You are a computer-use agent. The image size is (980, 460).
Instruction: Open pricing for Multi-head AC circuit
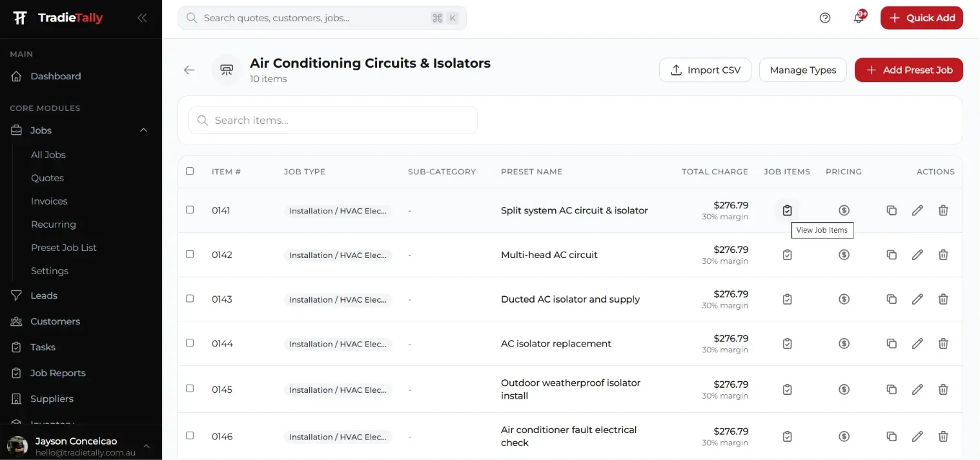844,255
